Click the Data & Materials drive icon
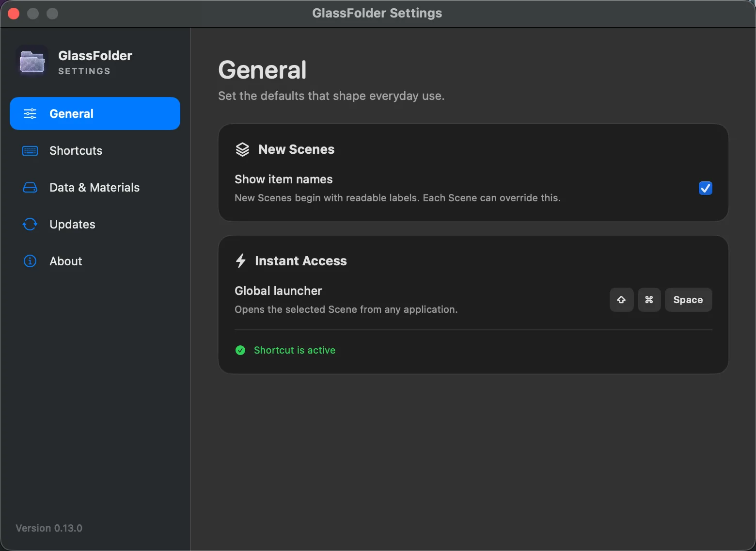Screen dimensions: 756x551 (30, 187)
